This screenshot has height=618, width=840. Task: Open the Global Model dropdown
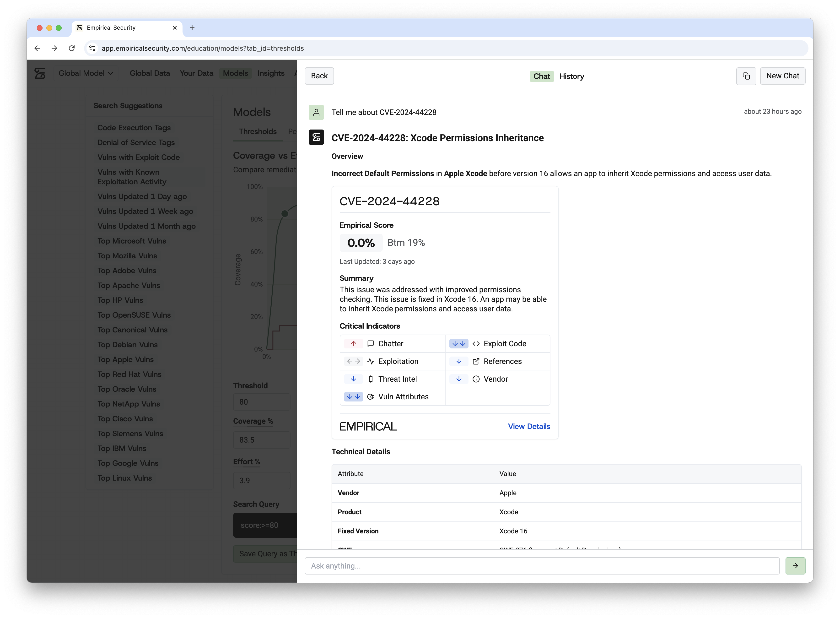tap(86, 73)
